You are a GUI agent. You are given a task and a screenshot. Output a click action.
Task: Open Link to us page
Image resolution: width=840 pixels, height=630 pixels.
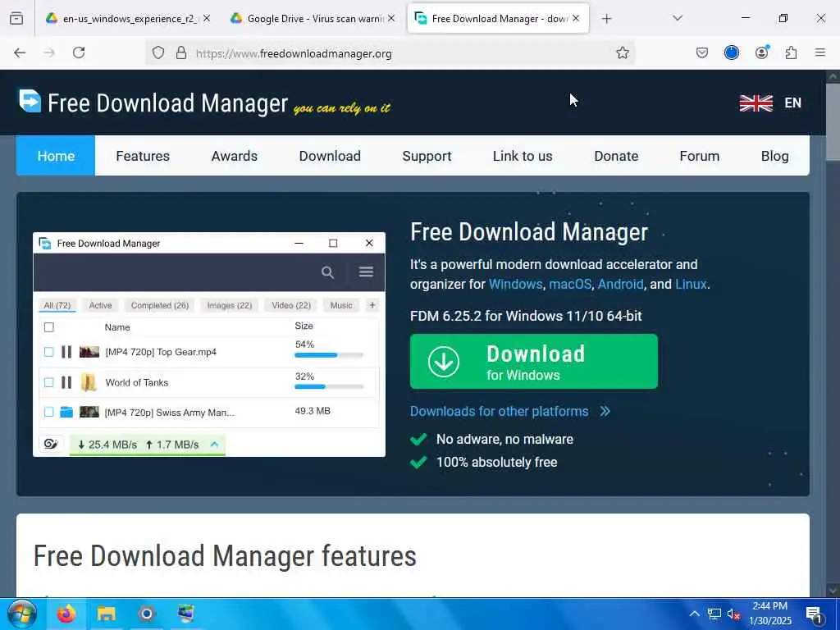(x=523, y=156)
